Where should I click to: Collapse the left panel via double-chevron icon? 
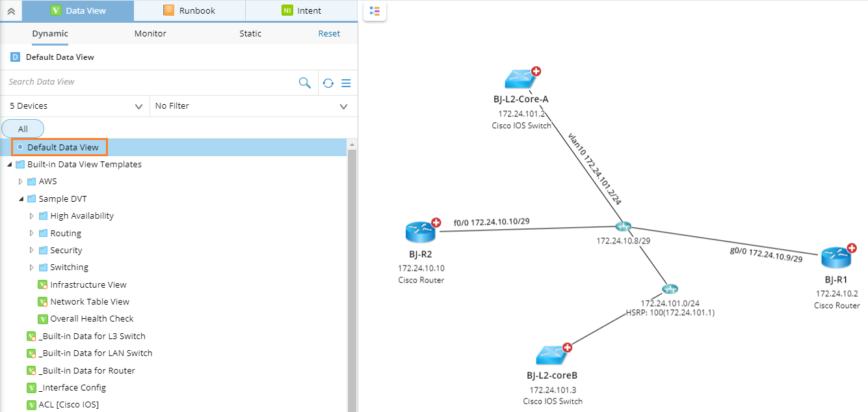click(x=9, y=10)
